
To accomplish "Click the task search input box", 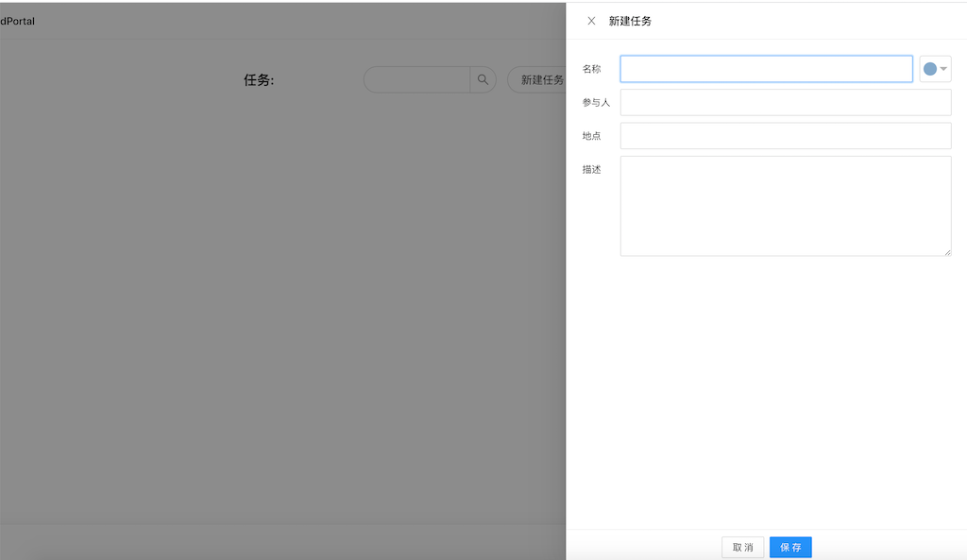I will [x=416, y=79].
